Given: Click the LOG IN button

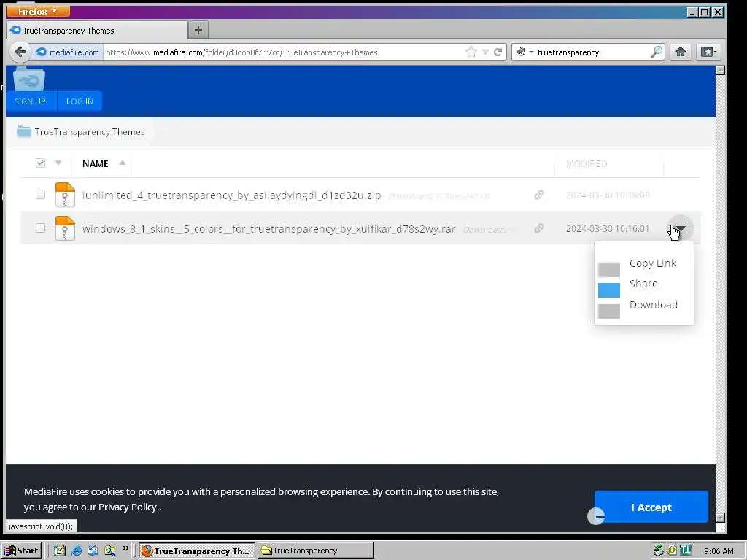Looking at the screenshot, I should pos(80,101).
